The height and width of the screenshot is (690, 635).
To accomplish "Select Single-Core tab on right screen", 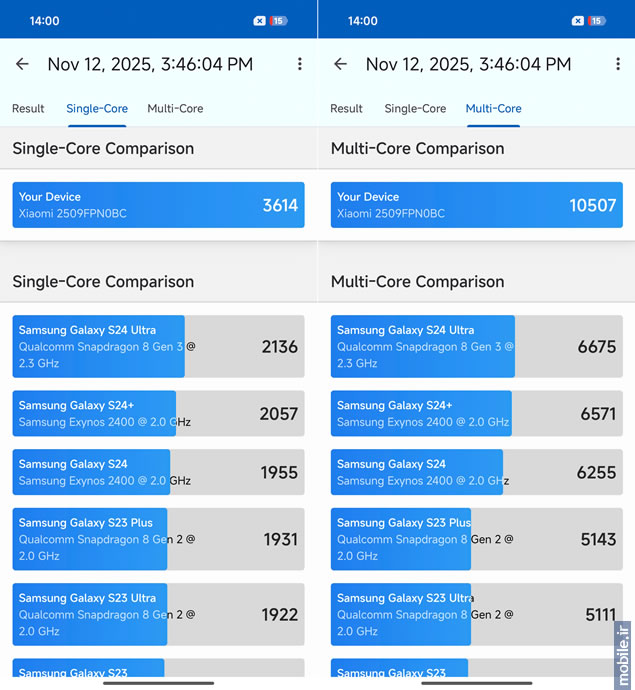I will click(415, 109).
